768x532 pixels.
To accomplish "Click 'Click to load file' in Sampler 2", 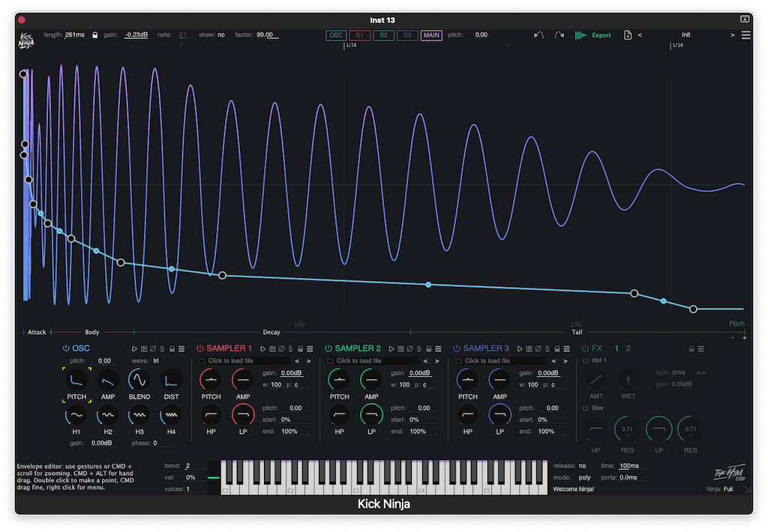I will click(359, 361).
